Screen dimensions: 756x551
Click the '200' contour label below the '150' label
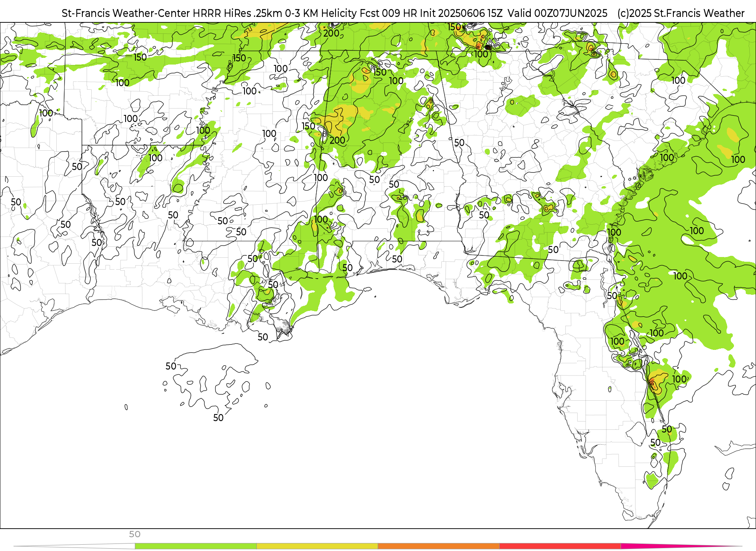click(x=337, y=140)
